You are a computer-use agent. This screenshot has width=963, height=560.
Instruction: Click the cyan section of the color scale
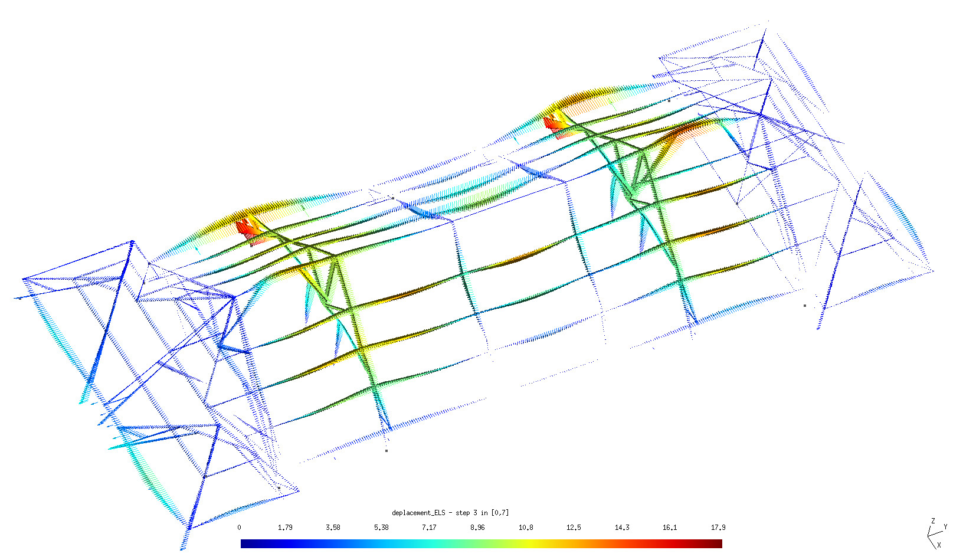(413, 543)
